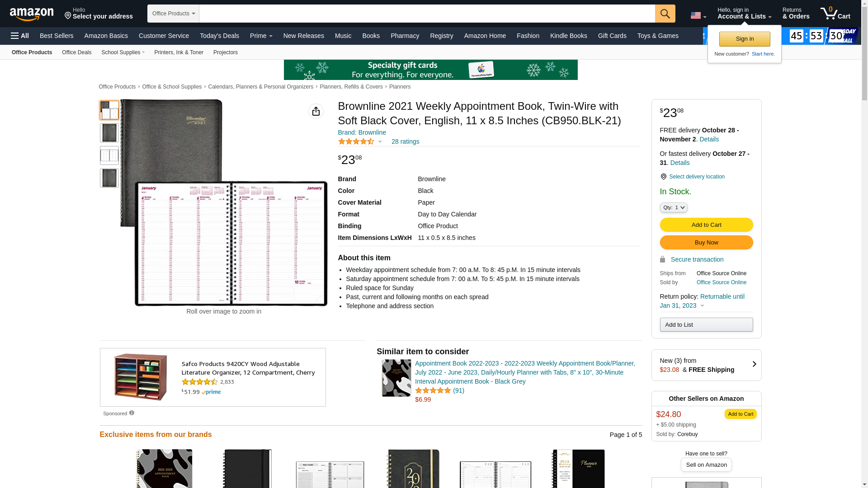The width and height of the screenshot is (868, 488).
Task: Click into the Amazon search field
Action: (427, 14)
